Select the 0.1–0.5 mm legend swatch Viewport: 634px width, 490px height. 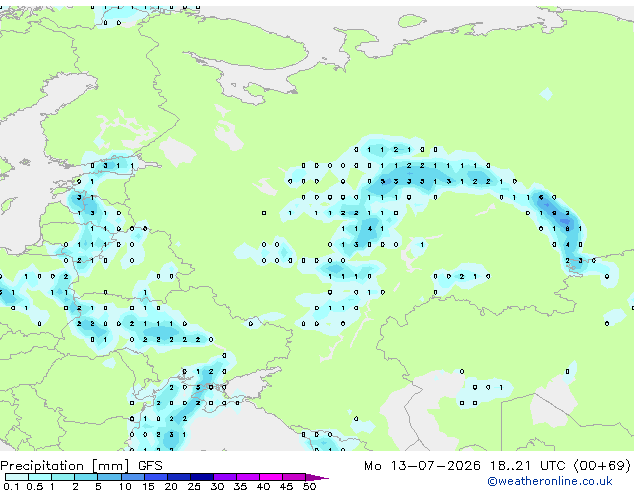point(17,477)
